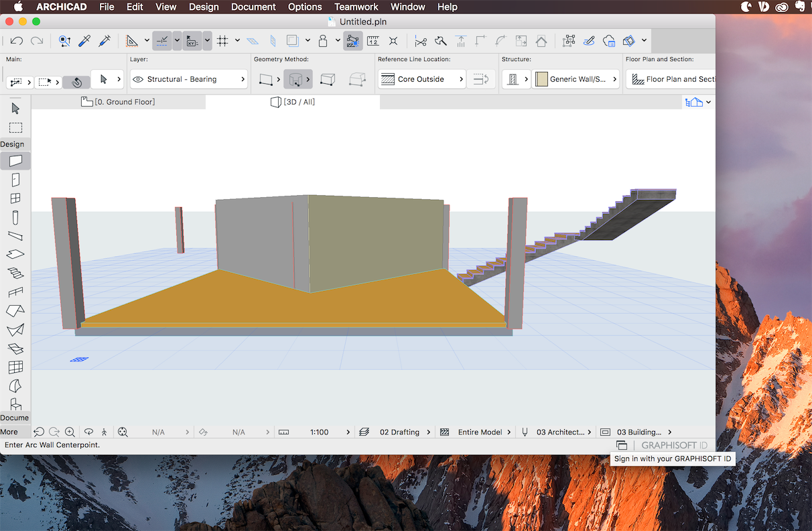Open the Document section of the toolbox

click(15, 418)
